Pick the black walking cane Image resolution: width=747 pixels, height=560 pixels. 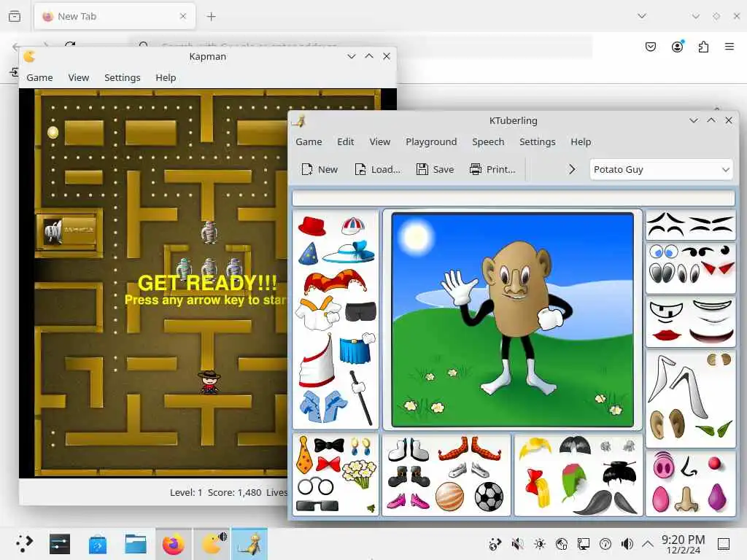tap(360, 397)
